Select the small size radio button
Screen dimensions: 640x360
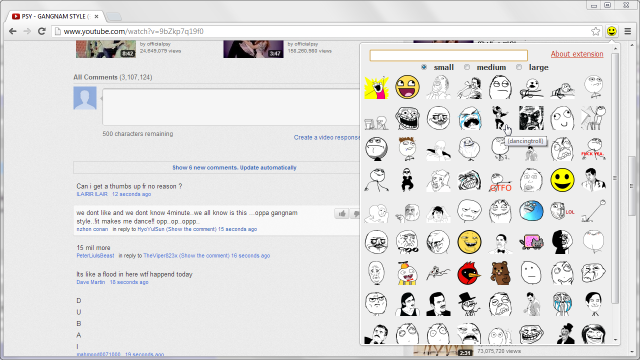point(424,67)
